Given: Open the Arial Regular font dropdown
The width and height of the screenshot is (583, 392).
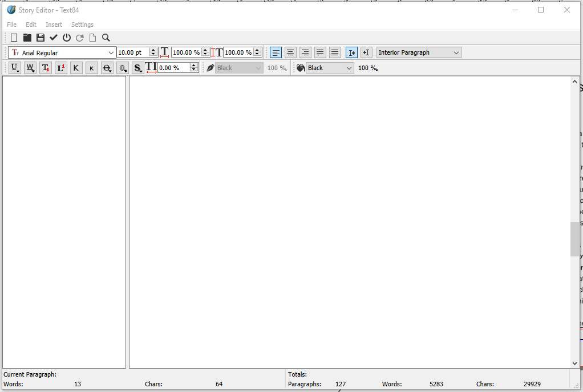Looking at the screenshot, I should pyautogui.click(x=111, y=52).
